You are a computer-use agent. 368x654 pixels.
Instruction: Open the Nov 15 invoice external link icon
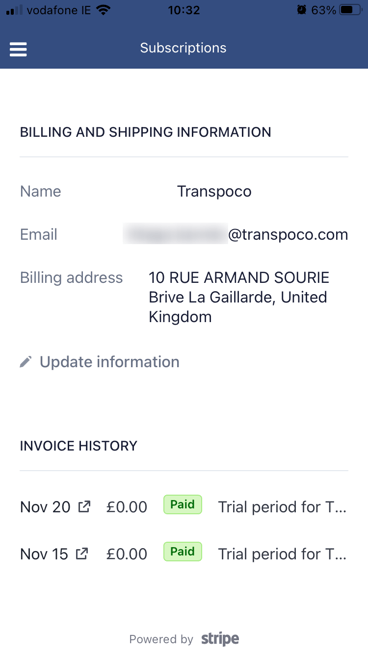pos(82,554)
